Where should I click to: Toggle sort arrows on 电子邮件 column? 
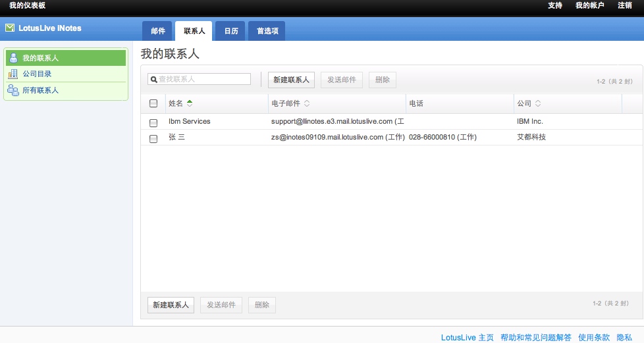pos(307,103)
